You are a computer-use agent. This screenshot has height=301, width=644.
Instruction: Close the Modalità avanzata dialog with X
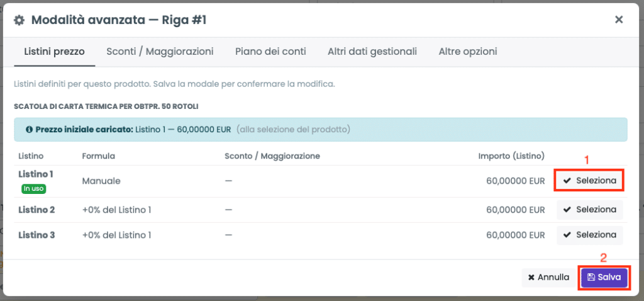point(619,20)
